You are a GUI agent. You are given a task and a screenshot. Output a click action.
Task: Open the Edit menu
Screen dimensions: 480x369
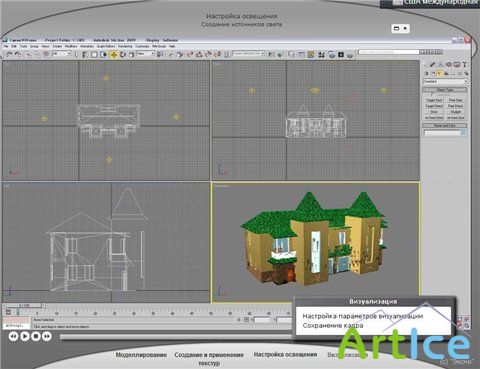click(x=14, y=46)
